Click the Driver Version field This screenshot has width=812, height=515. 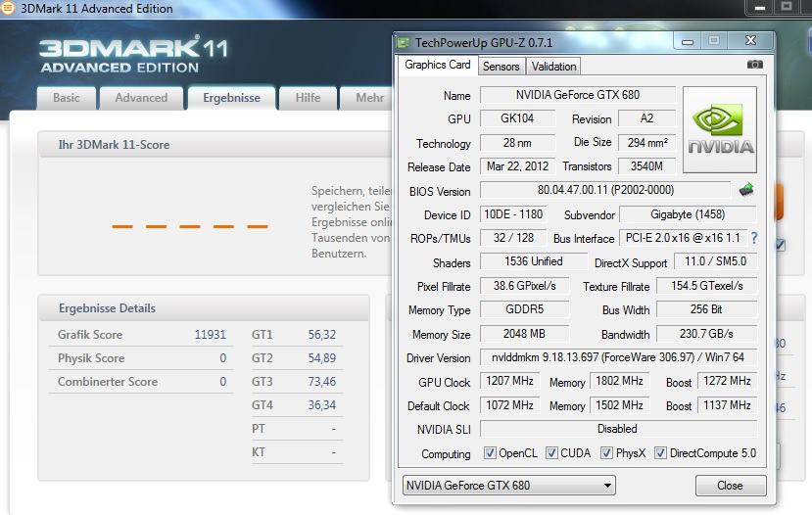click(x=618, y=357)
